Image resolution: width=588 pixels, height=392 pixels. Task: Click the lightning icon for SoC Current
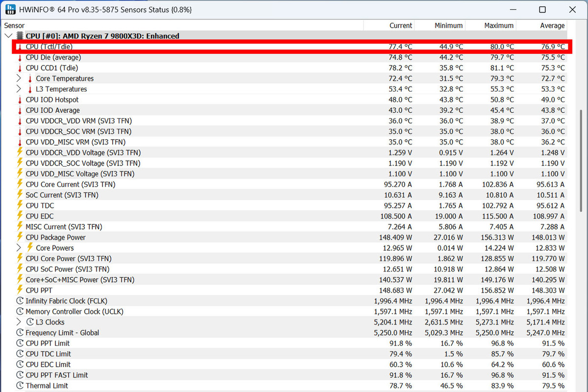tap(20, 195)
